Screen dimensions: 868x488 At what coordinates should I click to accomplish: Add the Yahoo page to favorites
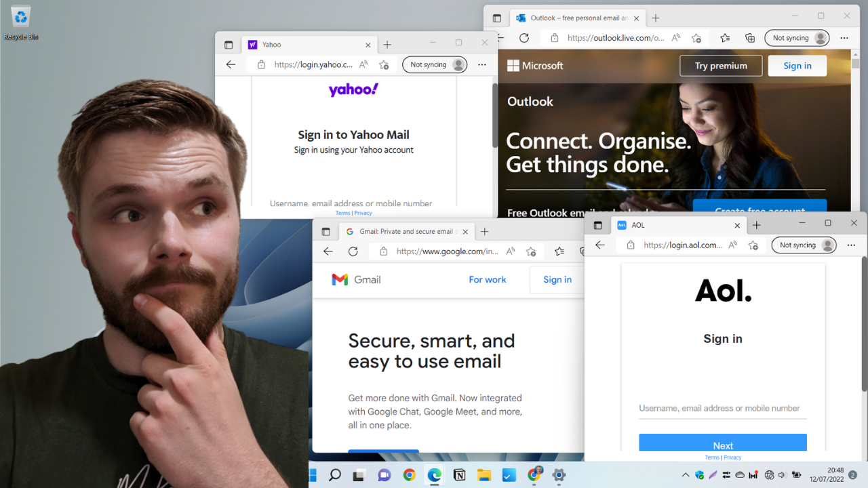384,64
